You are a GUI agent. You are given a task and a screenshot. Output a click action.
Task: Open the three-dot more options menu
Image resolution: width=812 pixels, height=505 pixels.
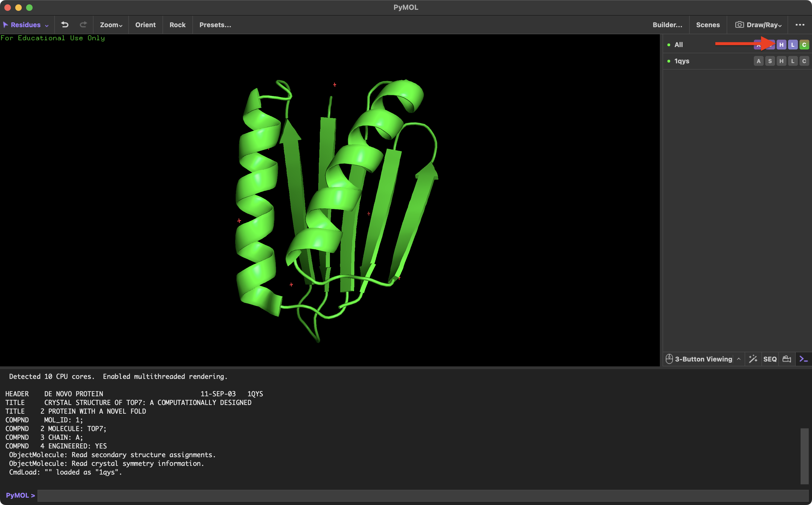[800, 25]
